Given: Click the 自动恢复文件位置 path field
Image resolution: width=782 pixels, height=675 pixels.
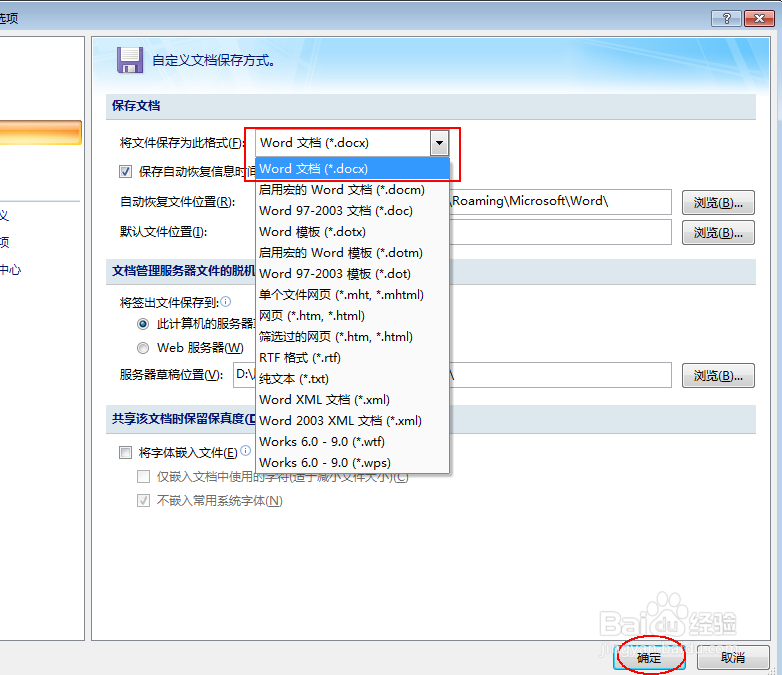Looking at the screenshot, I should pyautogui.click(x=561, y=202).
